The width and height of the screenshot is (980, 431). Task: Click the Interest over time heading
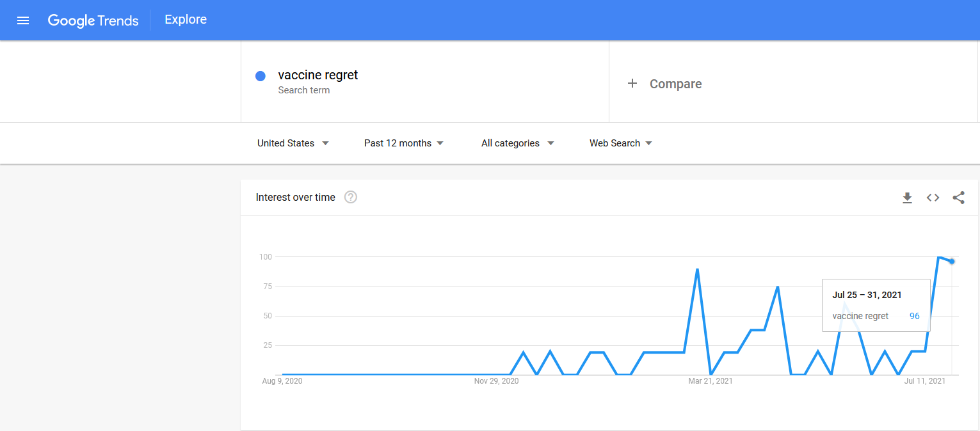[x=295, y=197]
